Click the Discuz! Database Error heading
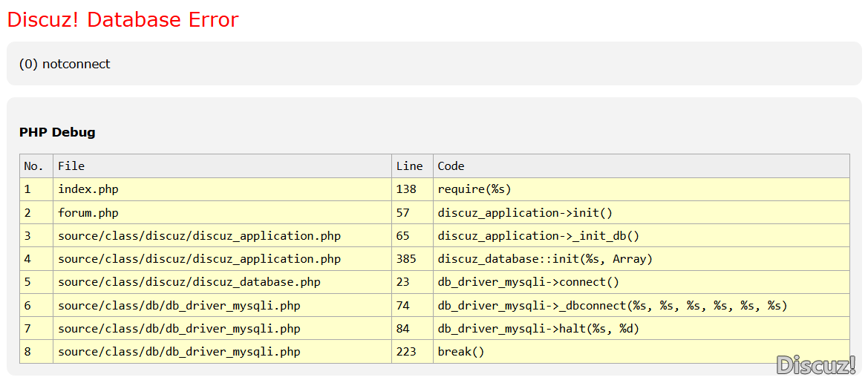 pyautogui.click(x=123, y=20)
